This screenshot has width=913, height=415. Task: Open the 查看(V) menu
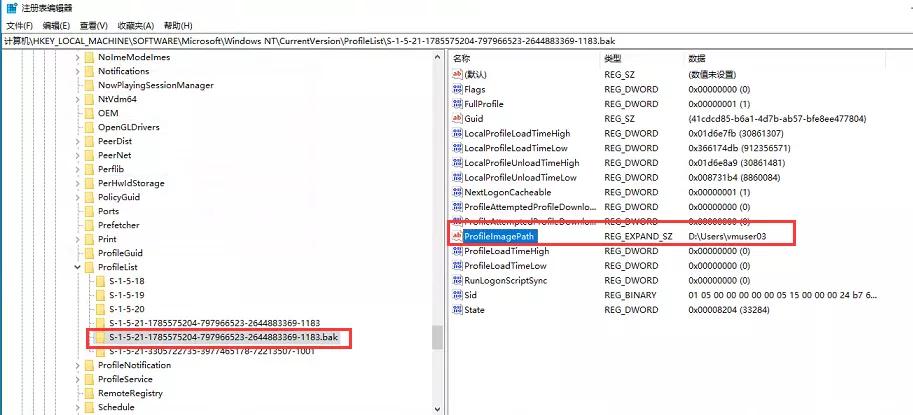(x=94, y=26)
